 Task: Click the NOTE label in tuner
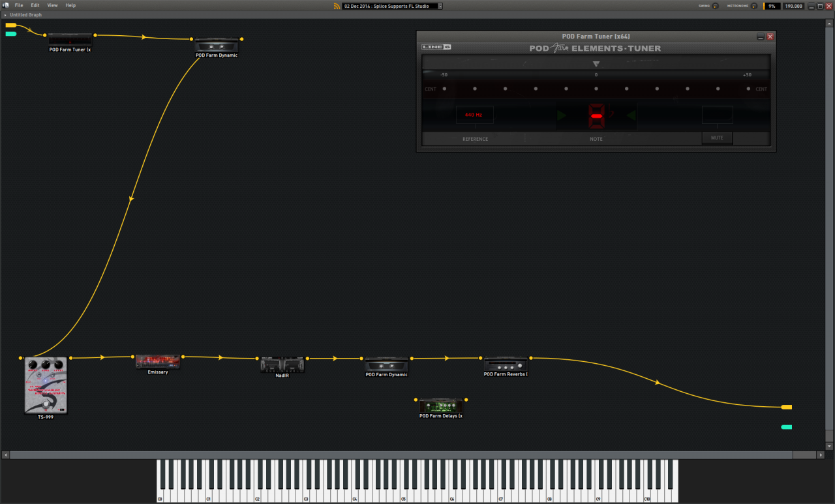(596, 139)
